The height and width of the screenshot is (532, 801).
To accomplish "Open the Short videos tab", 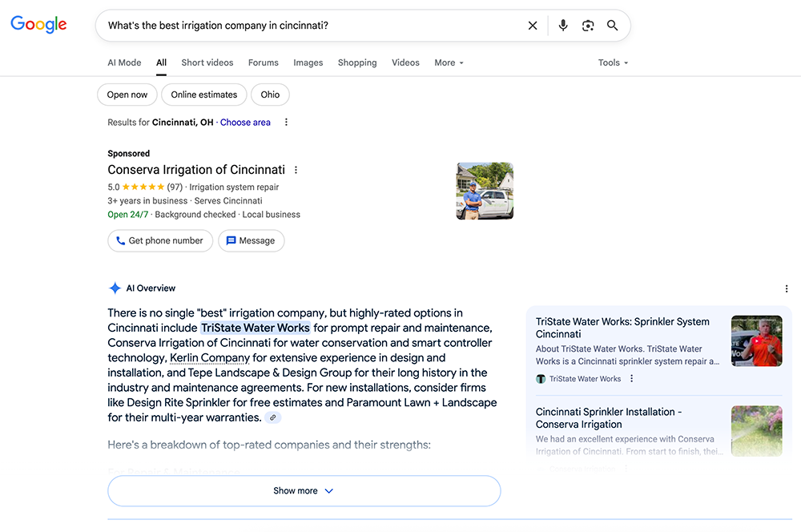I will (x=207, y=62).
